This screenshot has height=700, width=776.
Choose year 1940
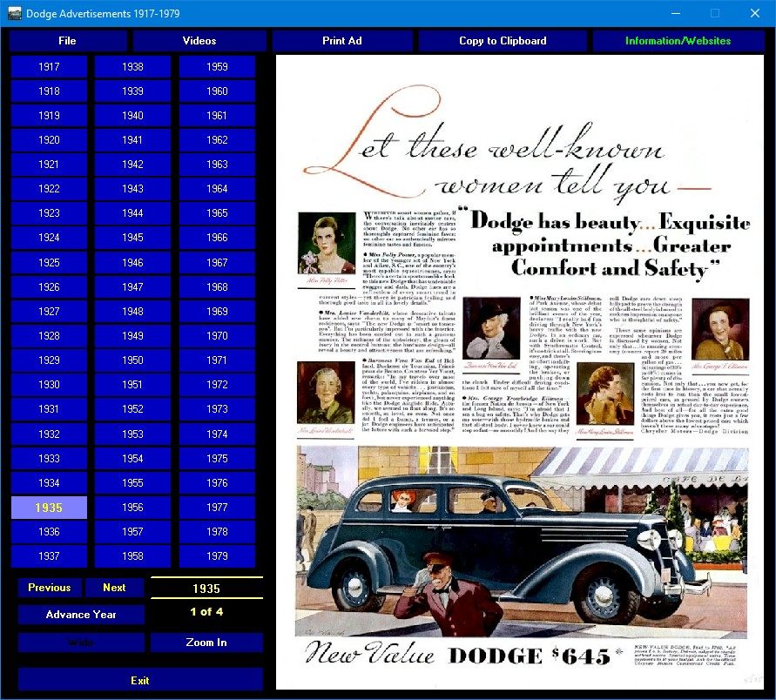click(x=132, y=116)
